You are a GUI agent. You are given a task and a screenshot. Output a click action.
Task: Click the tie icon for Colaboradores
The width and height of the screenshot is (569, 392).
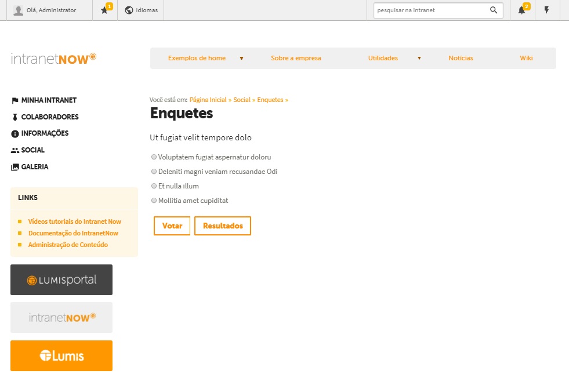[15, 117]
